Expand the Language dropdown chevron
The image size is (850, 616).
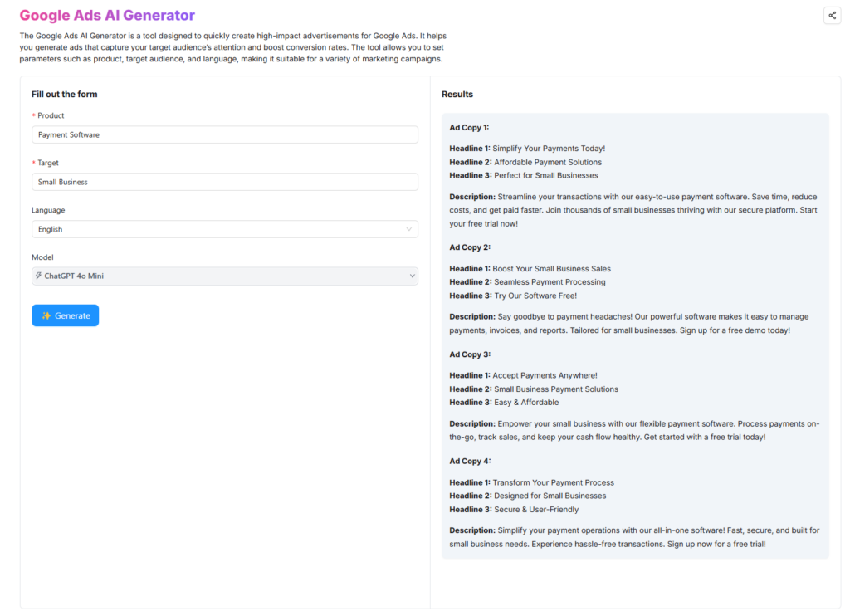point(409,229)
